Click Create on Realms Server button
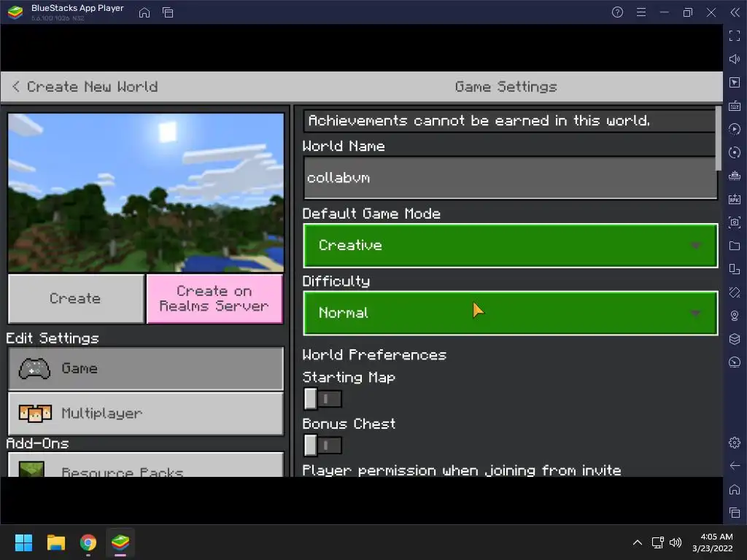Image resolution: width=747 pixels, height=560 pixels. (x=215, y=298)
